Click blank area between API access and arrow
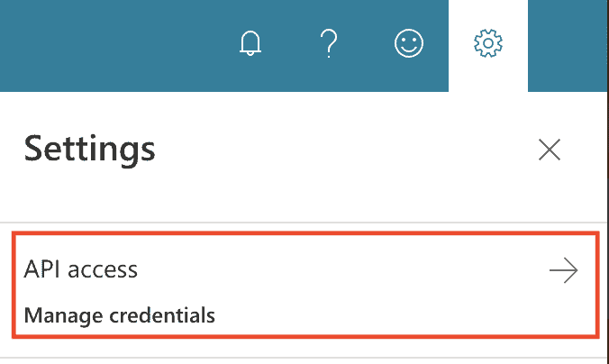 tap(341, 270)
